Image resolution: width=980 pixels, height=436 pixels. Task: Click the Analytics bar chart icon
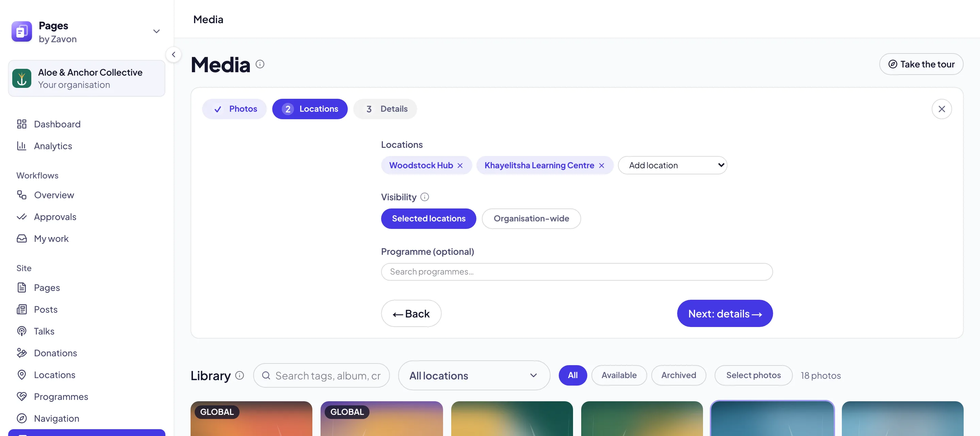click(x=22, y=146)
